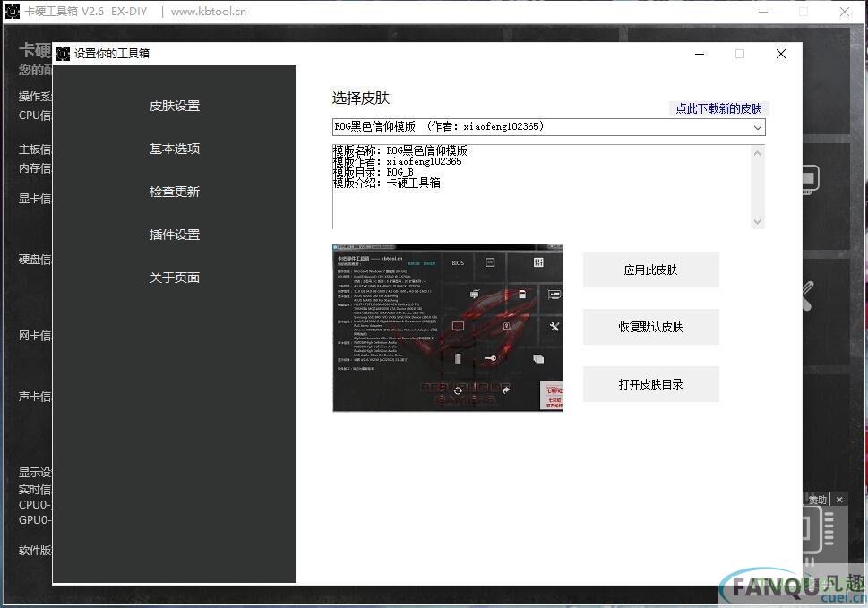Expand the skin selection dropdown
868x608 pixels.
click(757, 127)
